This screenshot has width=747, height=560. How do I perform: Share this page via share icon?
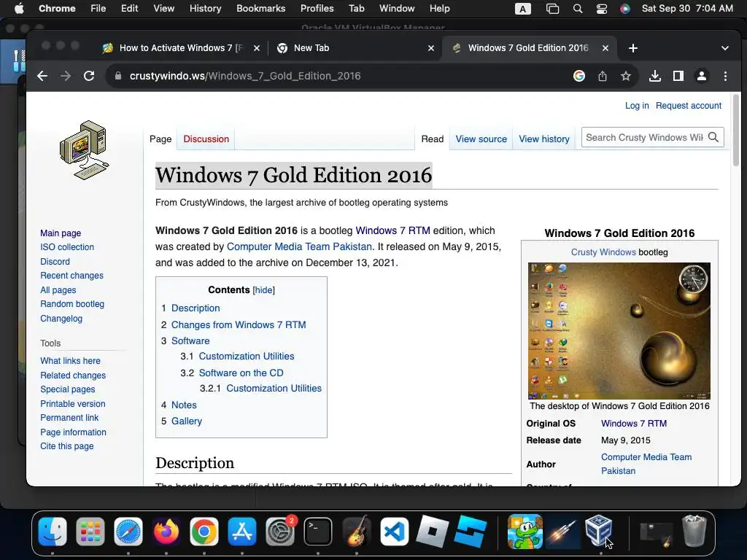point(603,76)
